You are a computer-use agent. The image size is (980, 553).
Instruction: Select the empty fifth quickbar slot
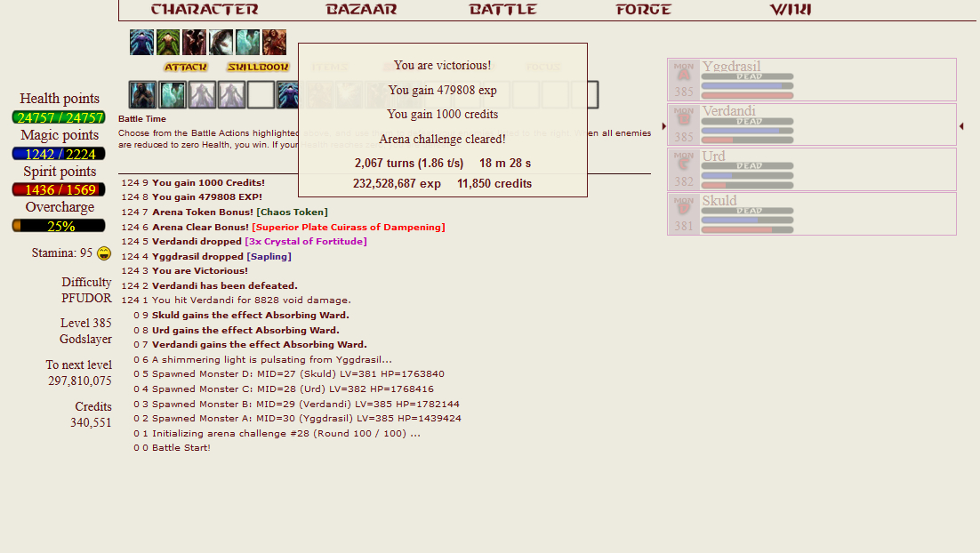point(261,95)
